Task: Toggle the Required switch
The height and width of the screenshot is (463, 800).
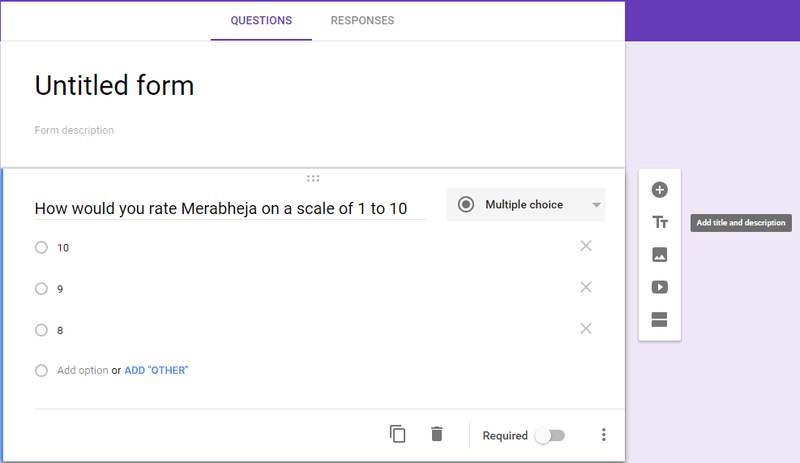Action: [x=549, y=435]
